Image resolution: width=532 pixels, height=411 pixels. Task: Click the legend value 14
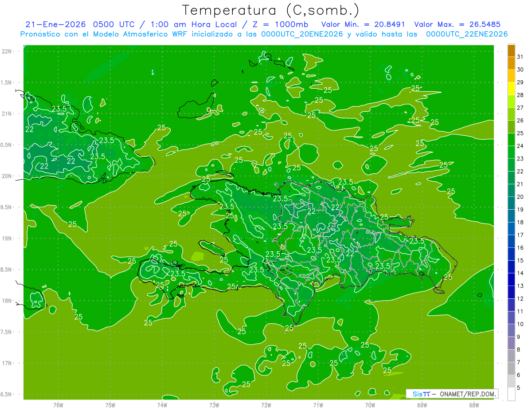(520, 273)
